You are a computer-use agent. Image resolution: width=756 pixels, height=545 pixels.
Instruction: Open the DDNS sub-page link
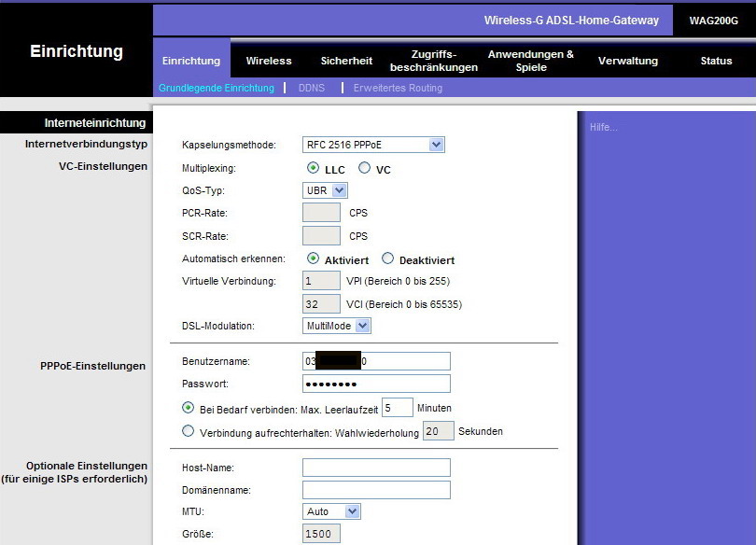click(311, 88)
